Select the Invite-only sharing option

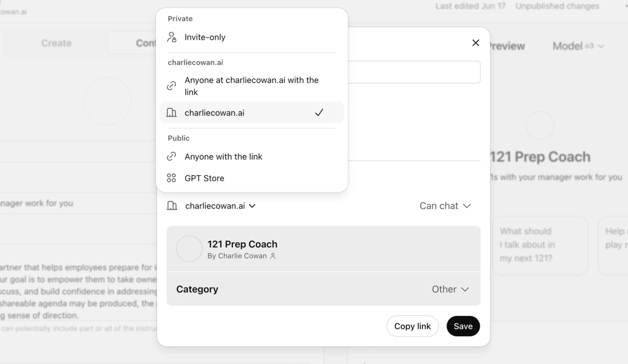[205, 37]
